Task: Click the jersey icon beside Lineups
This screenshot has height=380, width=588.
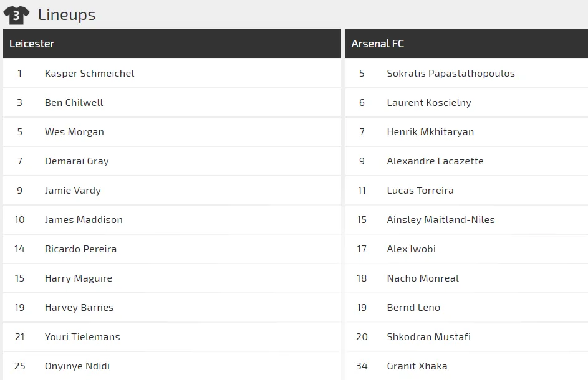Action: click(x=16, y=15)
